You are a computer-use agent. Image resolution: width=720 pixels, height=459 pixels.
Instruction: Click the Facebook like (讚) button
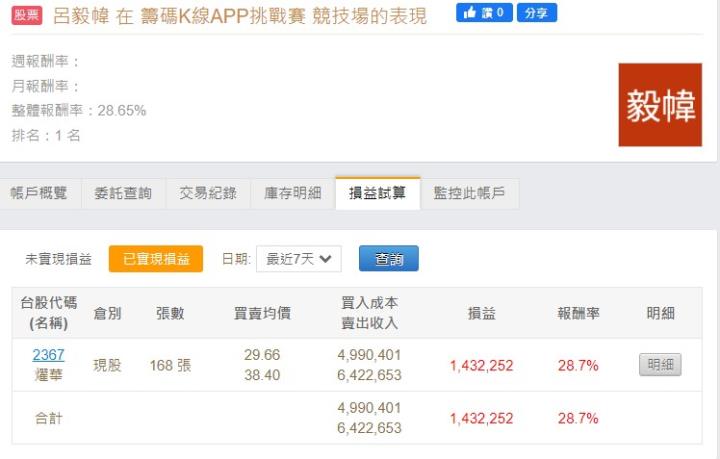click(x=484, y=13)
